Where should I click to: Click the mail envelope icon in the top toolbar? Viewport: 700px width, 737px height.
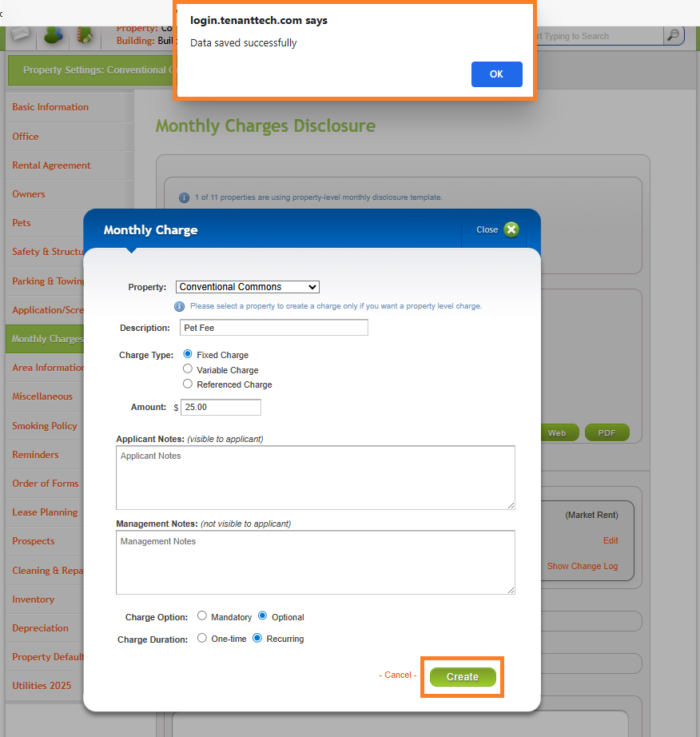point(21,34)
